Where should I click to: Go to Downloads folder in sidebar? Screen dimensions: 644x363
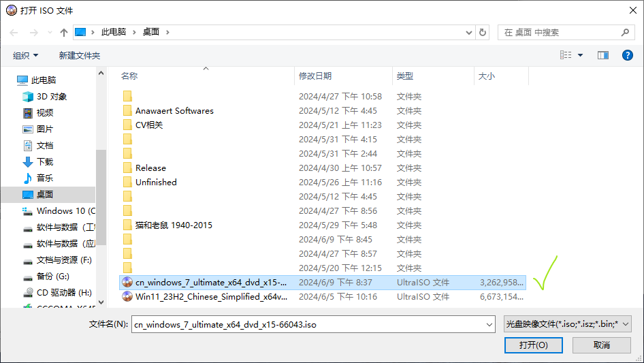[x=44, y=162]
